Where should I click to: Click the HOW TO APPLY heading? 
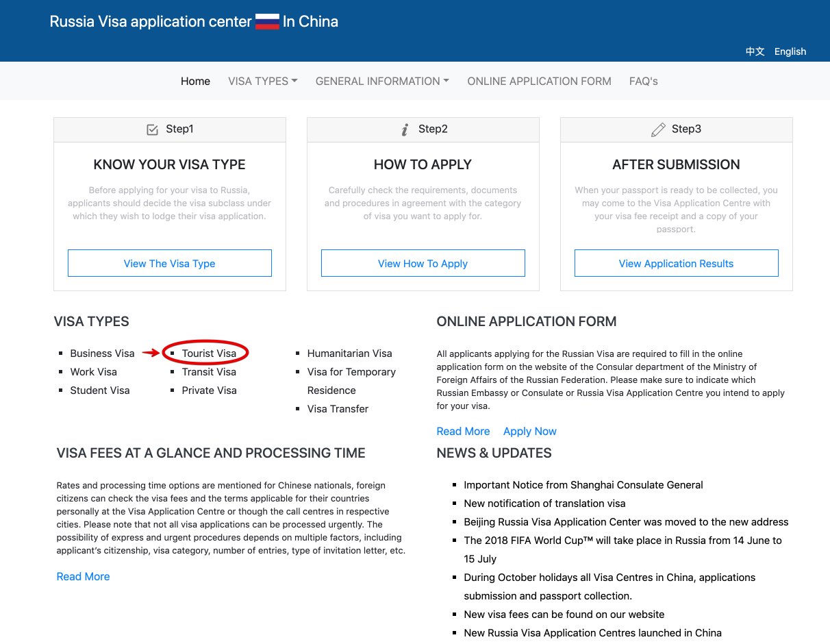[x=423, y=164]
